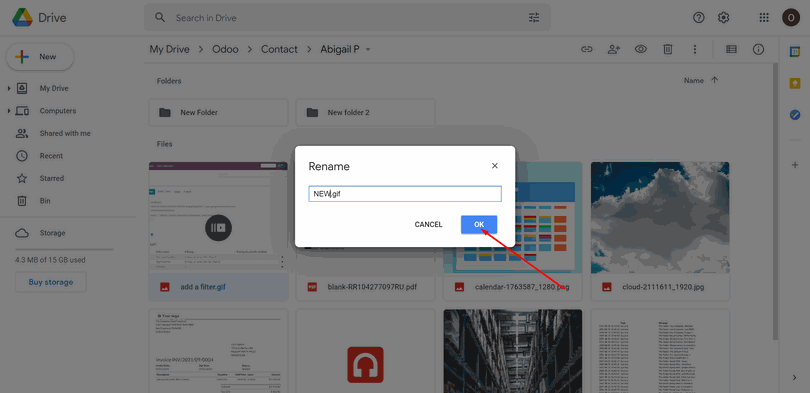Click the Get add-ons plus icon
This screenshot has width=810, height=393.
795,165
